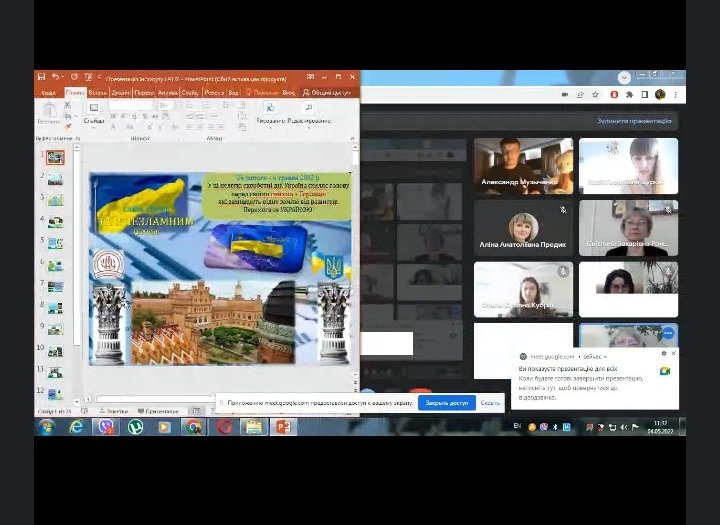Close the meet.google.com notification

[x=674, y=353]
